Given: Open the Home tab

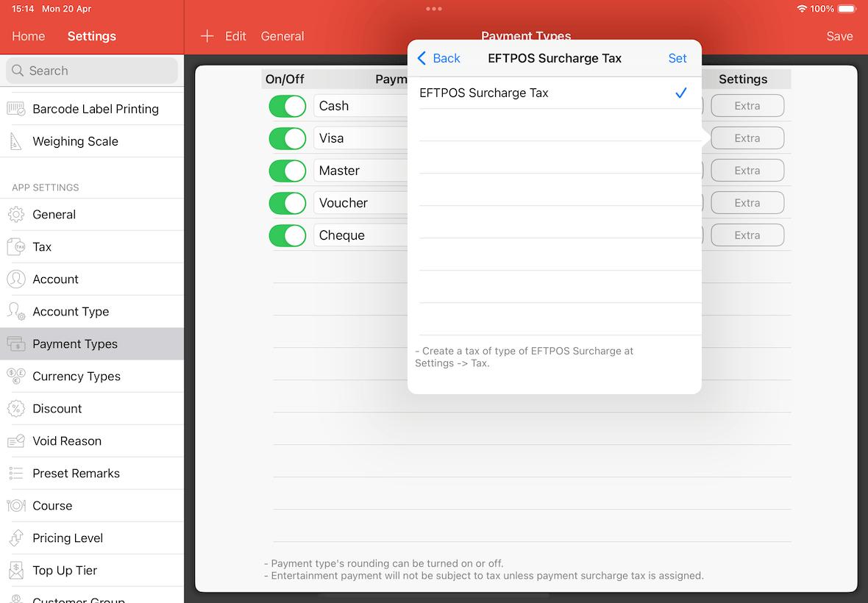Looking at the screenshot, I should pos(28,36).
